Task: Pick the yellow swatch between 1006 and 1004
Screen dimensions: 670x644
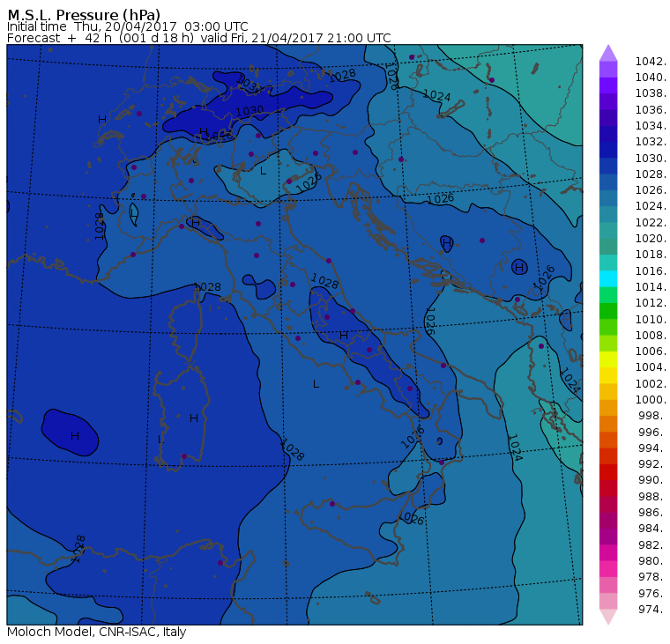Action: 608,359
